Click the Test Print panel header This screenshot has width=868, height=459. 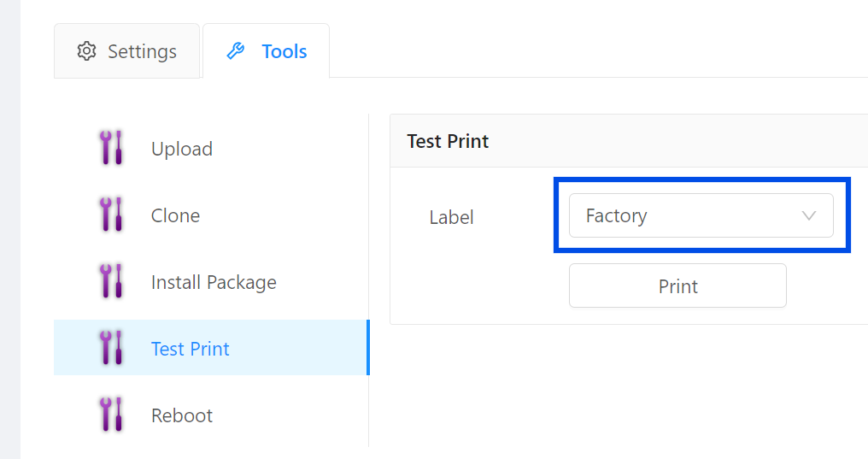click(x=448, y=141)
